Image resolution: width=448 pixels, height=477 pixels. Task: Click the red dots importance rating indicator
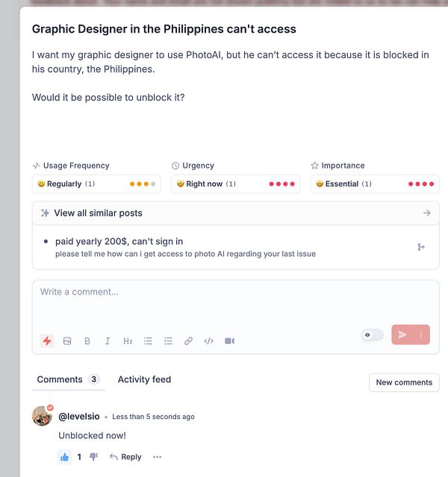click(x=421, y=184)
